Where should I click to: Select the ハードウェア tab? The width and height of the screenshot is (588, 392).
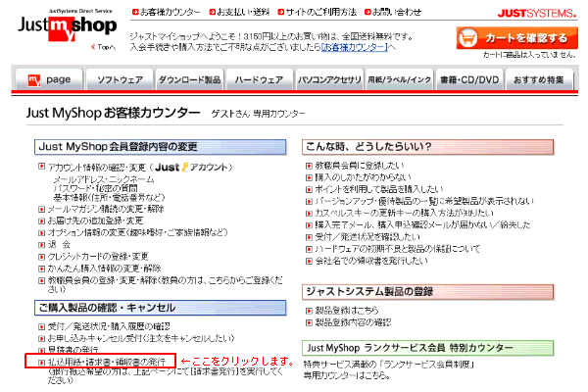[260, 79]
